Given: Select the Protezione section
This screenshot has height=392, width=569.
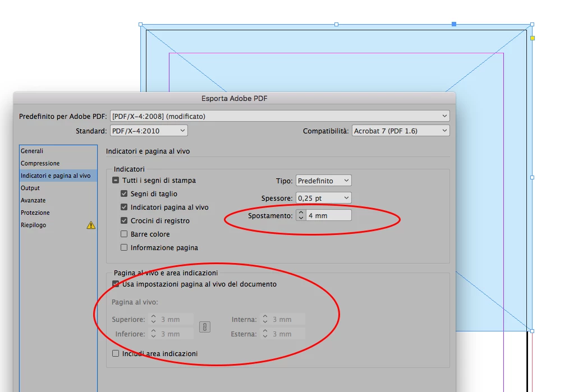Looking at the screenshot, I should (58, 213).
